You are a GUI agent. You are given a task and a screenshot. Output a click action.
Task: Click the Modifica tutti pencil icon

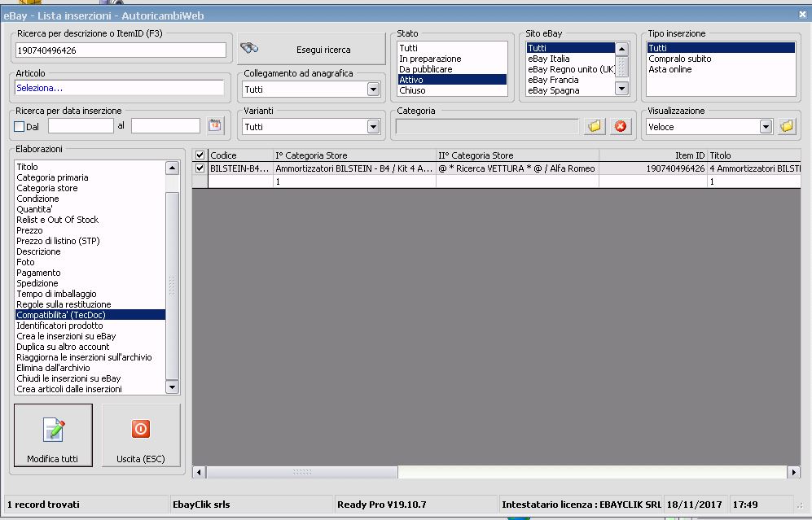coord(54,430)
